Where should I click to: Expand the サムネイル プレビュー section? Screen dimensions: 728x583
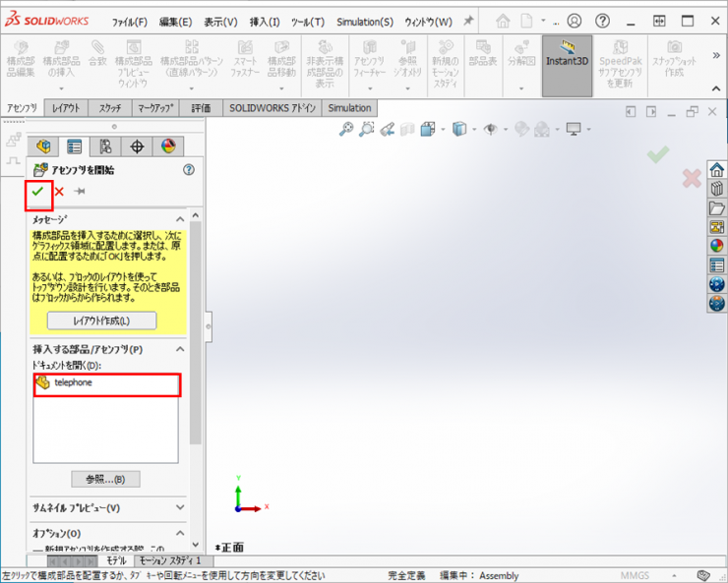click(180, 507)
